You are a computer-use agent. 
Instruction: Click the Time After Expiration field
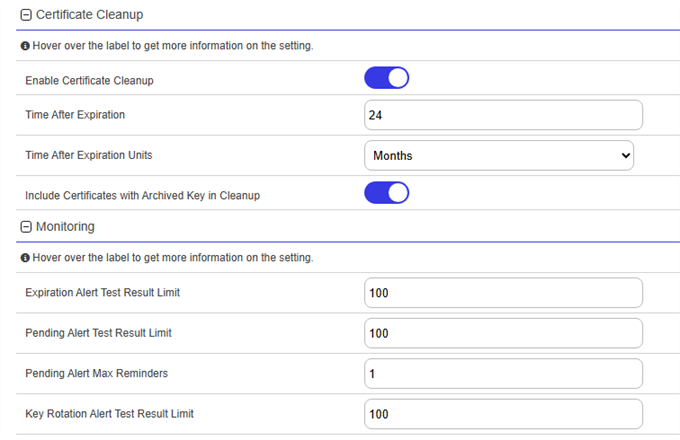click(503, 115)
